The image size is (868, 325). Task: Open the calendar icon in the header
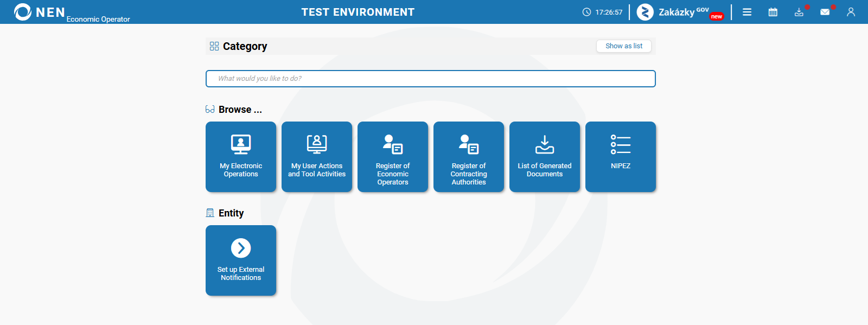pos(773,12)
